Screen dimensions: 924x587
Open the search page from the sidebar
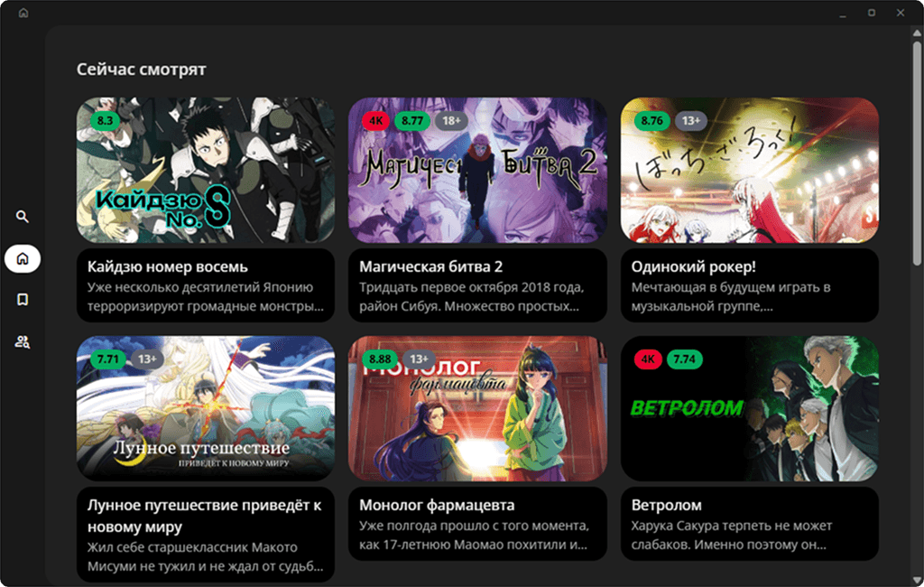(23, 217)
